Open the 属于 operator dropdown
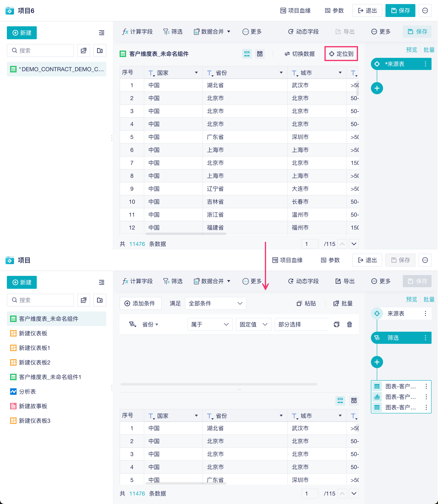 pyautogui.click(x=210, y=324)
